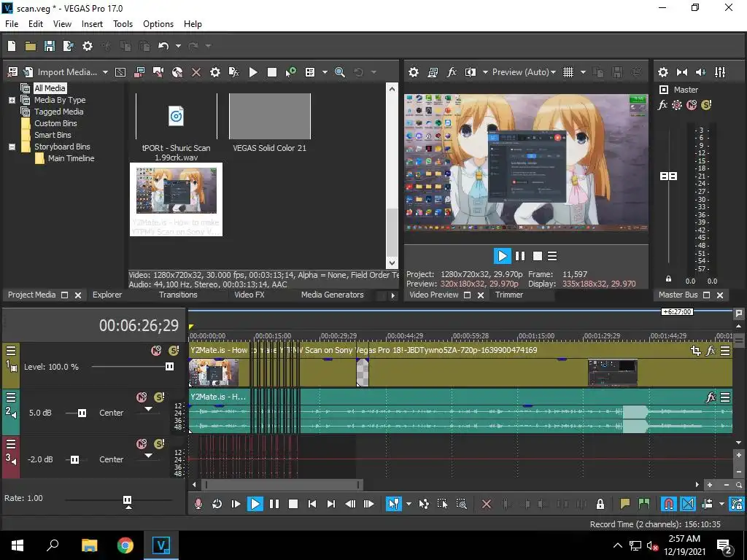Collapse the Storyboard Bins tree node
747x560 pixels.
tap(12, 147)
